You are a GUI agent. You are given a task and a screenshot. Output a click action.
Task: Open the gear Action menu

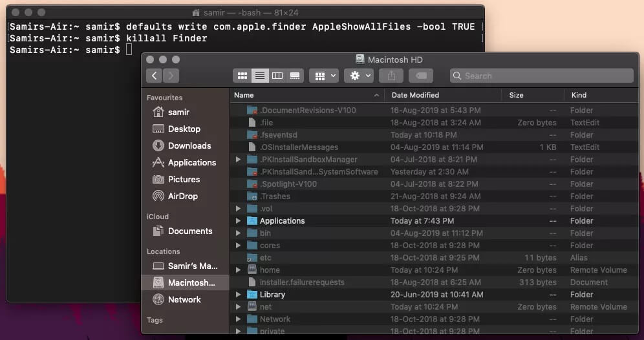(359, 76)
